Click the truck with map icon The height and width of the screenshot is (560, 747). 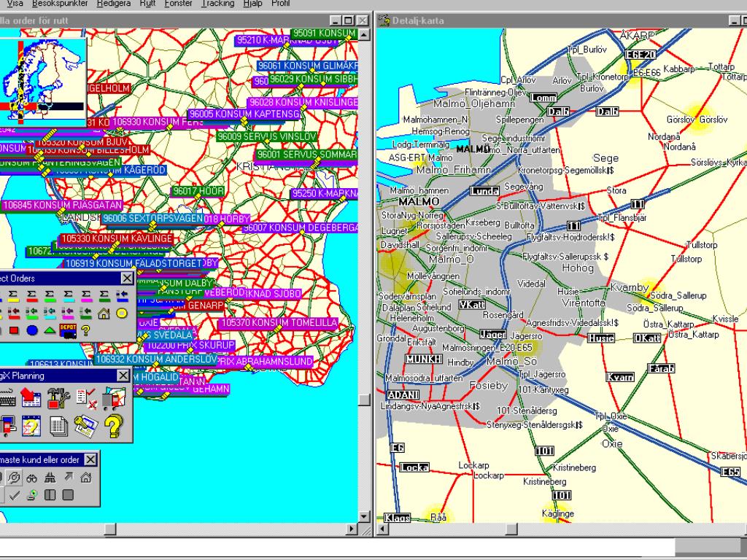[114, 398]
